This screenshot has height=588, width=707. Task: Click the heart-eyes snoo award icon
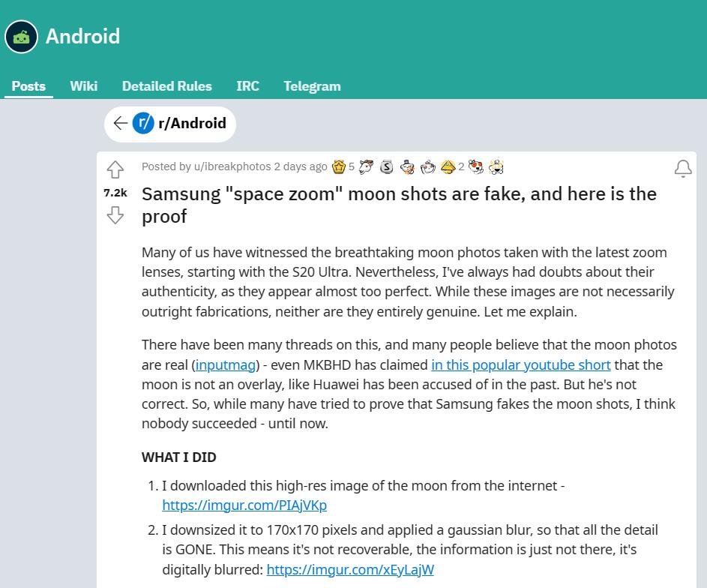475,166
